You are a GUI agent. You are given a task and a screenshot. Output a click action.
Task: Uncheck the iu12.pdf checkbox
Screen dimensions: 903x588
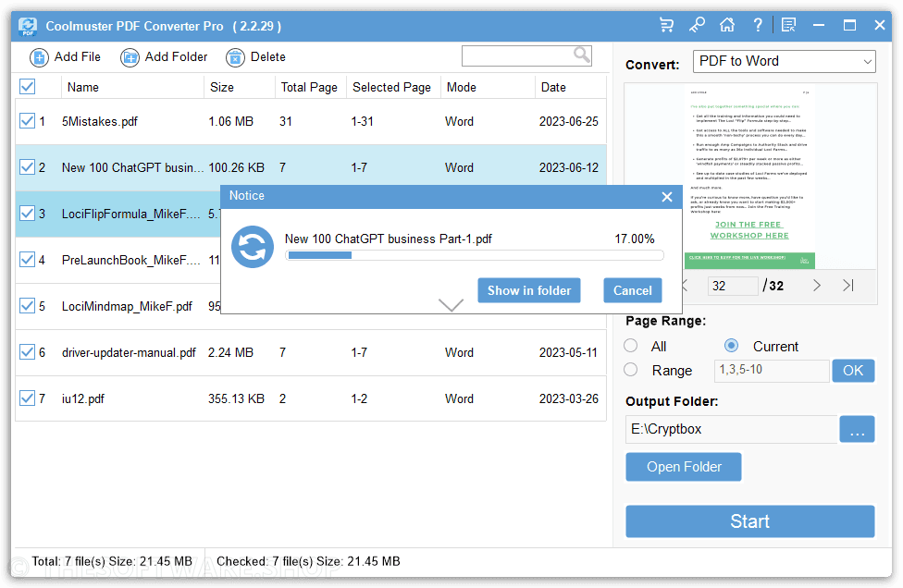(x=27, y=398)
